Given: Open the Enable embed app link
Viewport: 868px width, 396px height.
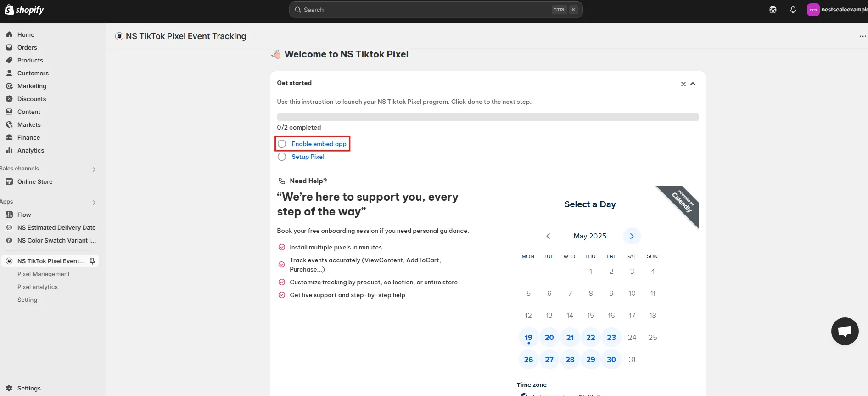Looking at the screenshot, I should (319, 144).
